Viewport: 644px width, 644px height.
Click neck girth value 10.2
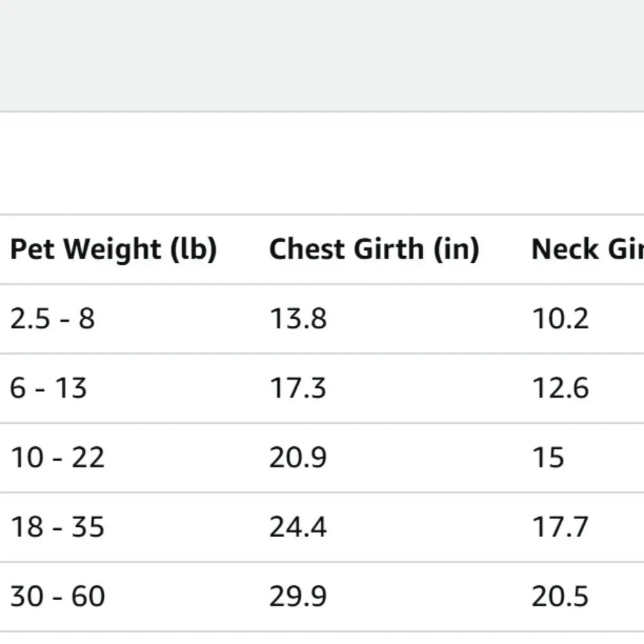[560, 318]
